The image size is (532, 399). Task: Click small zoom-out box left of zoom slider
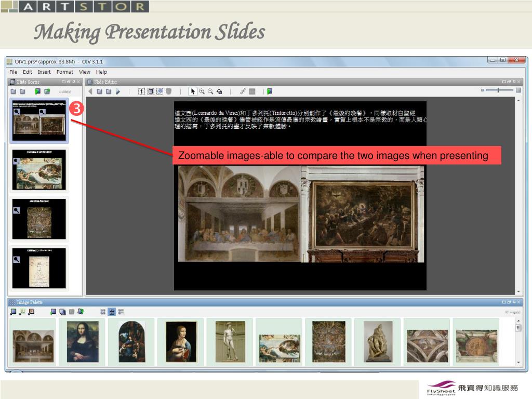[x=482, y=90]
